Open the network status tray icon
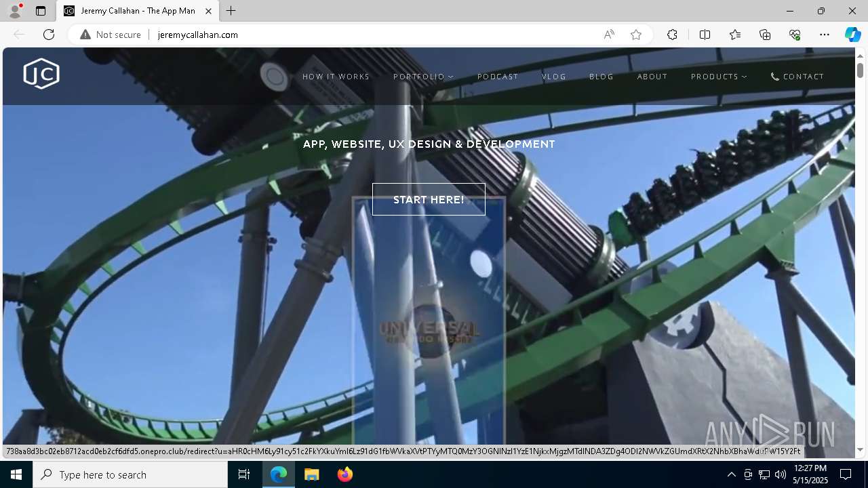 click(764, 474)
